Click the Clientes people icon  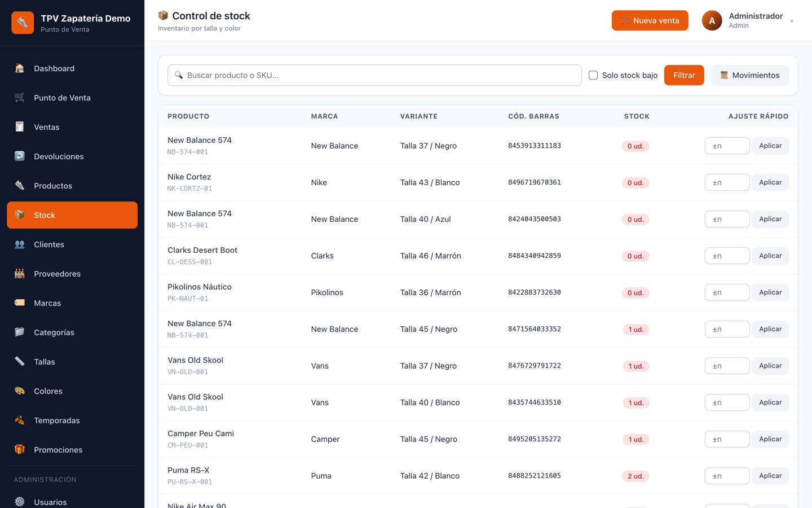coord(20,244)
